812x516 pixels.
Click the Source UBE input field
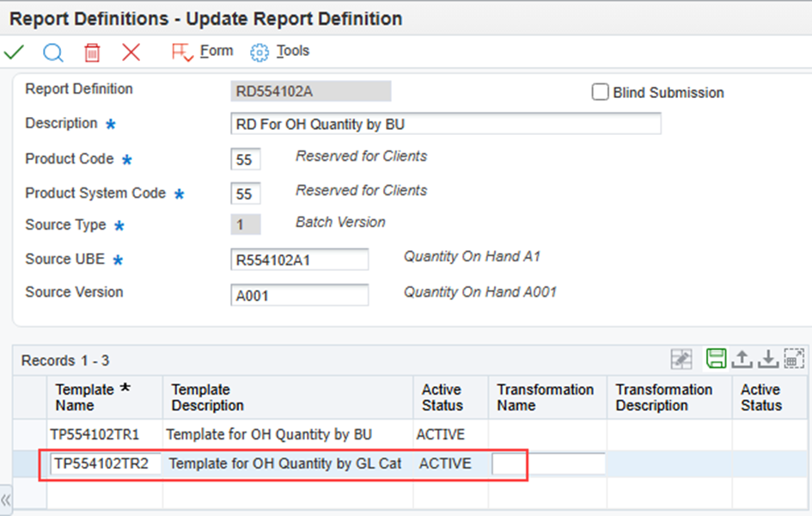[x=300, y=259]
